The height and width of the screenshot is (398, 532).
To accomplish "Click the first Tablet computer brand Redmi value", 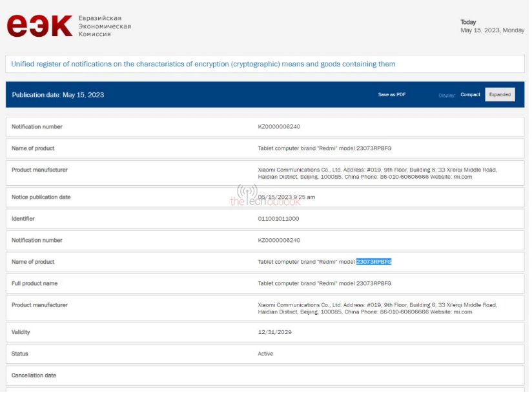I will point(326,149).
